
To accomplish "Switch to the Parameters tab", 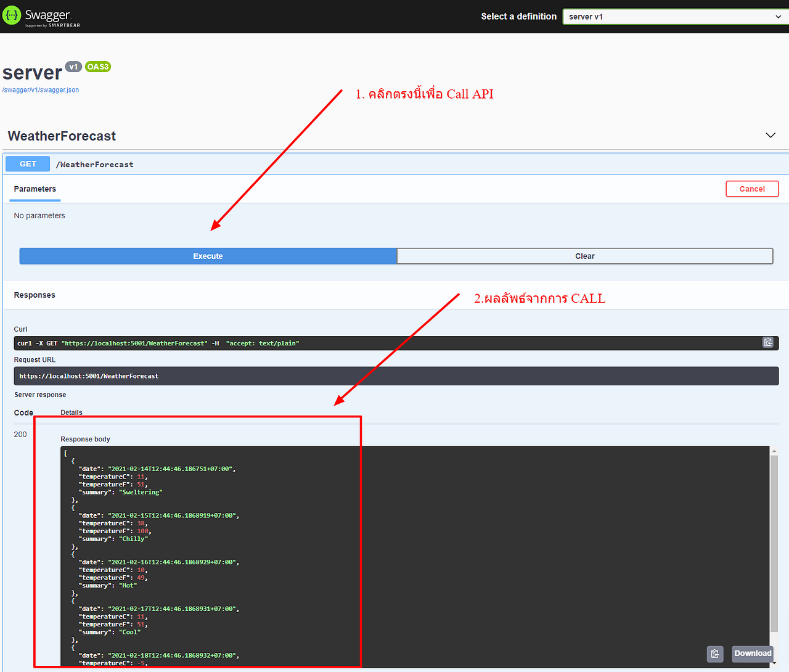I will [35, 189].
